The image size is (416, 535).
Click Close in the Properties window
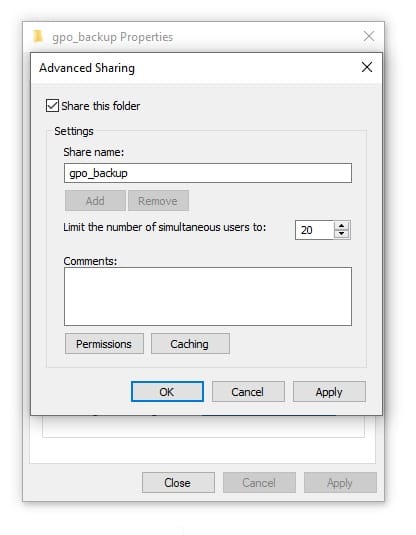178,482
